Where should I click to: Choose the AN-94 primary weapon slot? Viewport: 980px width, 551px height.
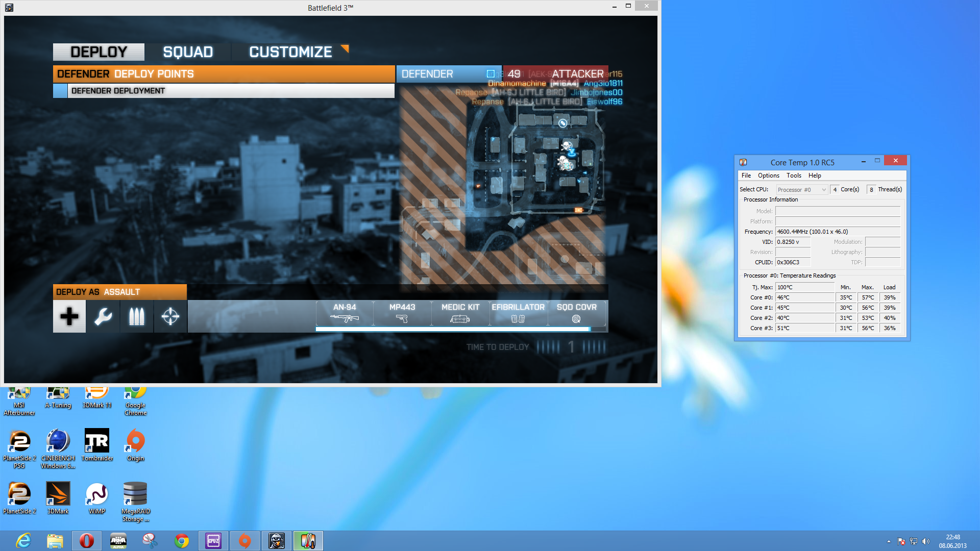345,313
